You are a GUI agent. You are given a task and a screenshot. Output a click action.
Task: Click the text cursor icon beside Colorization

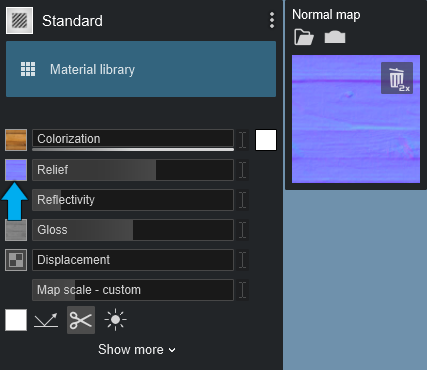[243, 140]
